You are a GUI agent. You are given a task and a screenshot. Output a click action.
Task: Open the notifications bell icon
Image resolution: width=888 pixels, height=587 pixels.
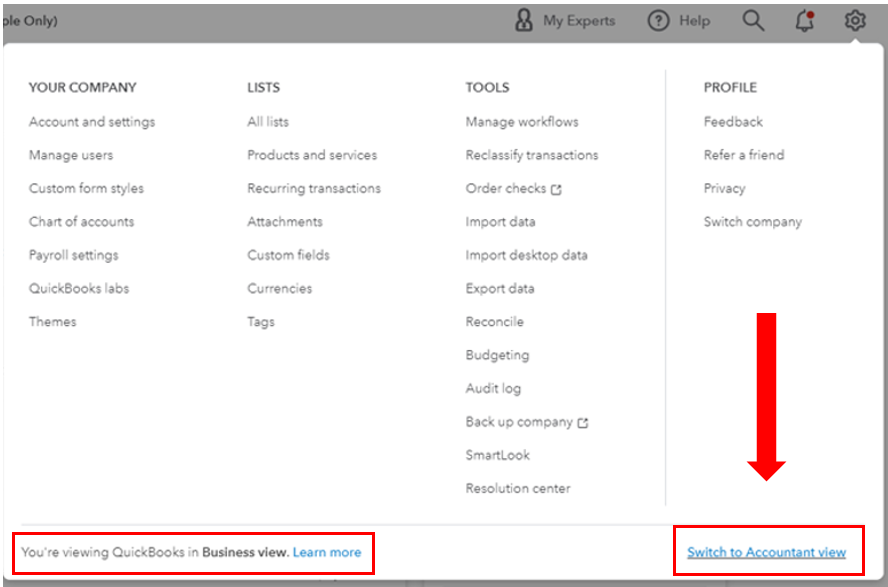point(805,21)
